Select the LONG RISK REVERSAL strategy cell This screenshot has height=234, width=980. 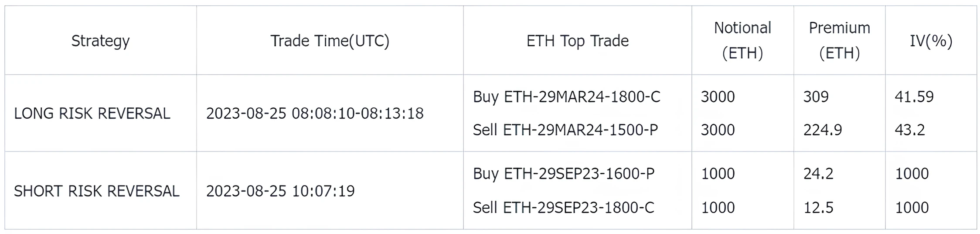(92, 114)
